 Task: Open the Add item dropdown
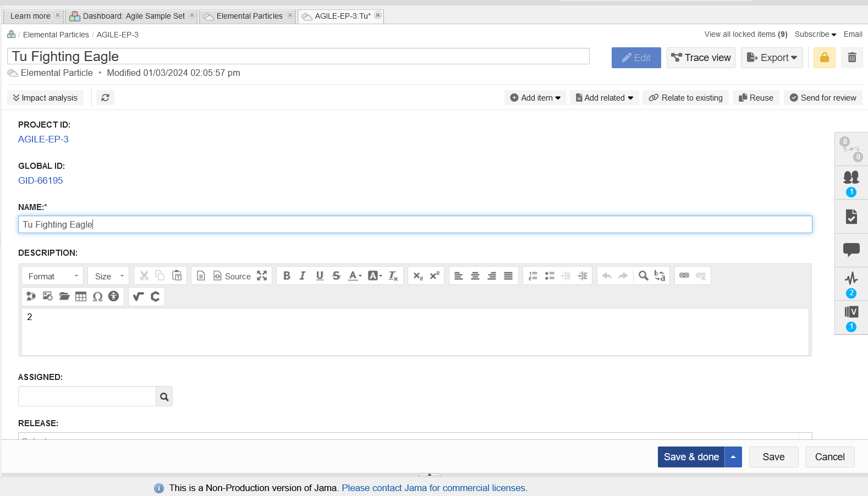coord(535,98)
